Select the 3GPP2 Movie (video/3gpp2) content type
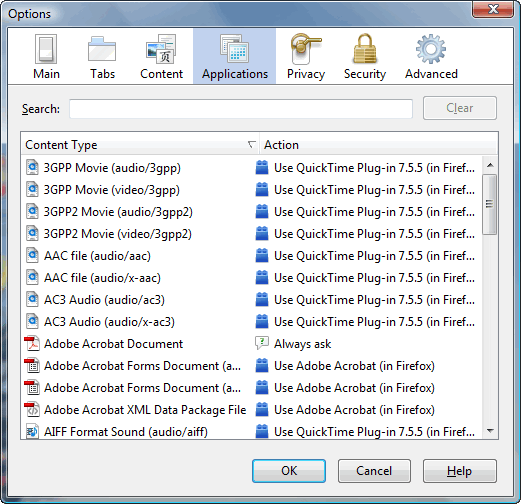This screenshot has height=504, width=521. (118, 234)
